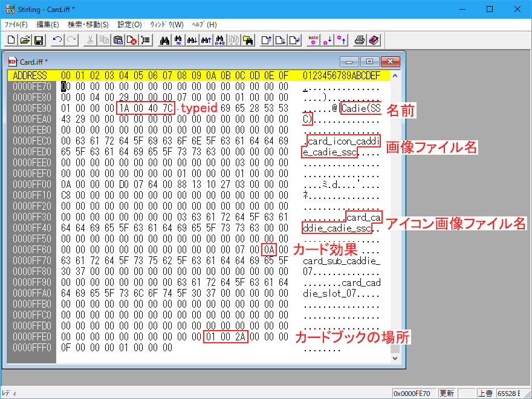Open the replace binoculars tool
This screenshot has width=532, height=399.
tap(178, 40)
